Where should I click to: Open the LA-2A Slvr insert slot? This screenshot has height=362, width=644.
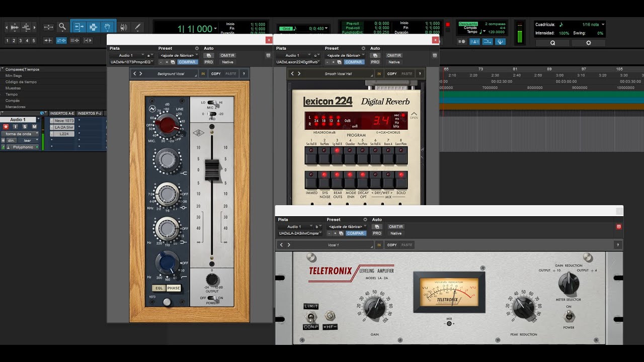(x=62, y=127)
